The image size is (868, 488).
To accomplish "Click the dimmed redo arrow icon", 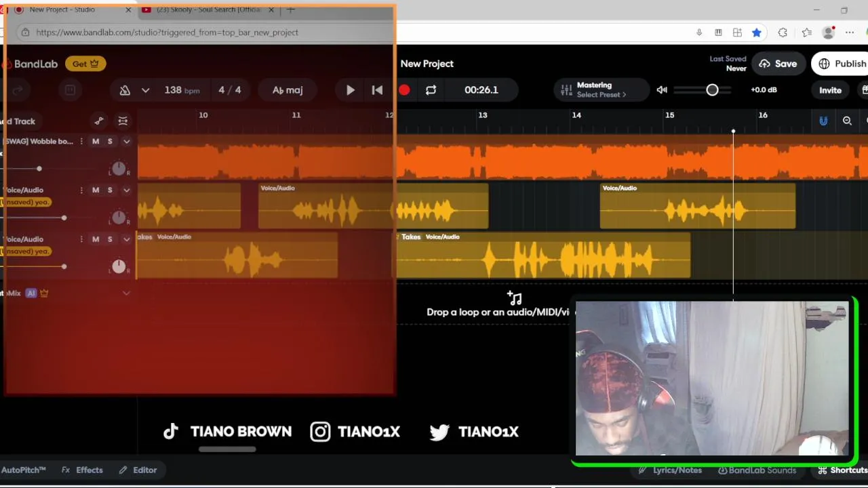I will [18, 90].
